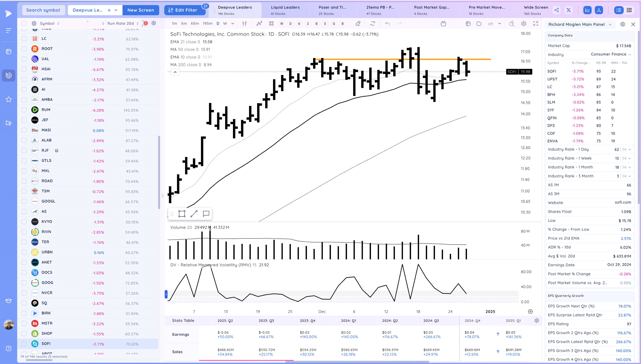Toggle the select-all symbols checkbox
Screen dimensions: 641x364
pyautogui.click(x=24, y=24)
